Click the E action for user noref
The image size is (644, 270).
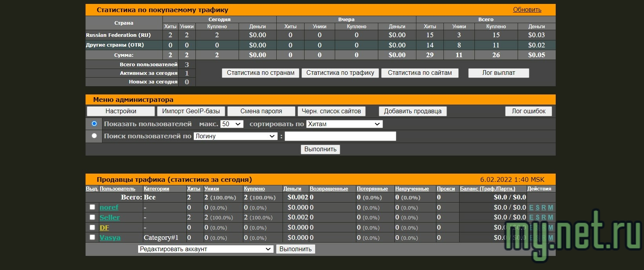[531, 208]
